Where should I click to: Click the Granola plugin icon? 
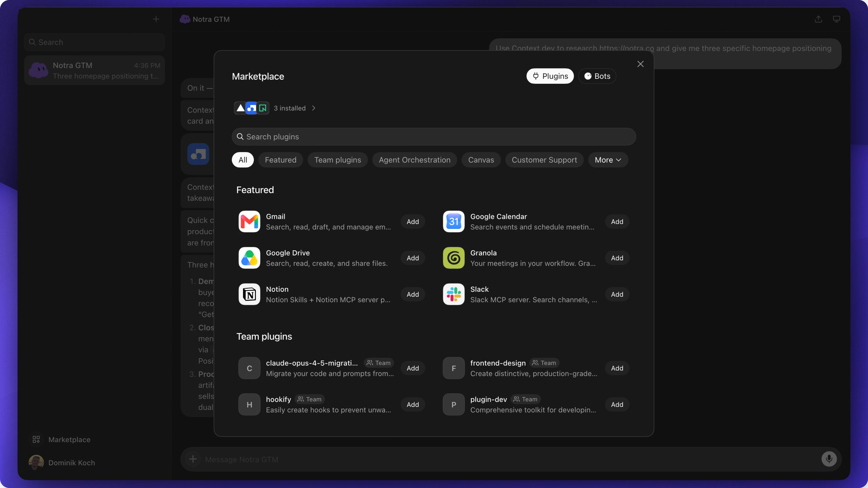coord(453,258)
